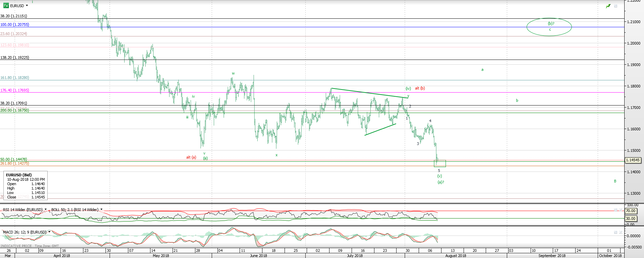The width and height of the screenshot is (644, 258).
Task: Maximize the main price chart pane
Action: [615, 6]
